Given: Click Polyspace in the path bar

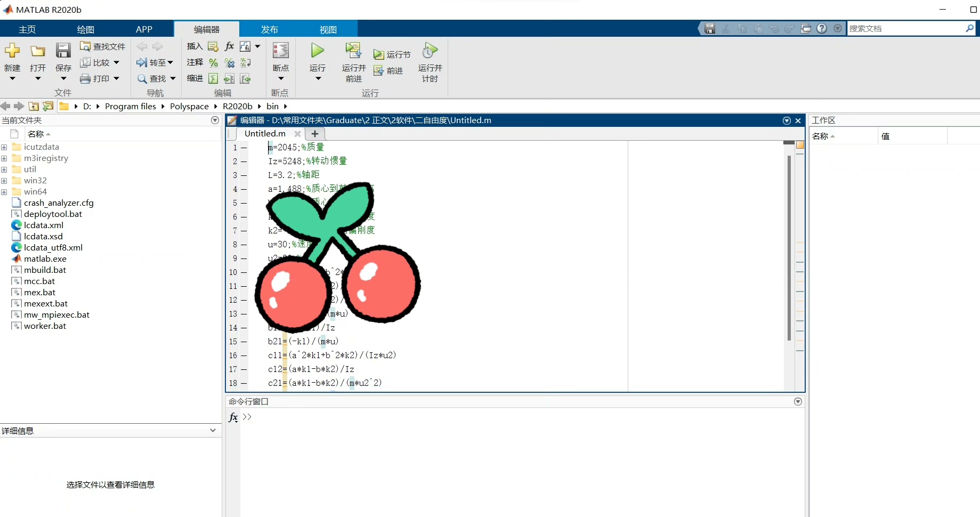Looking at the screenshot, I should 189,106.
